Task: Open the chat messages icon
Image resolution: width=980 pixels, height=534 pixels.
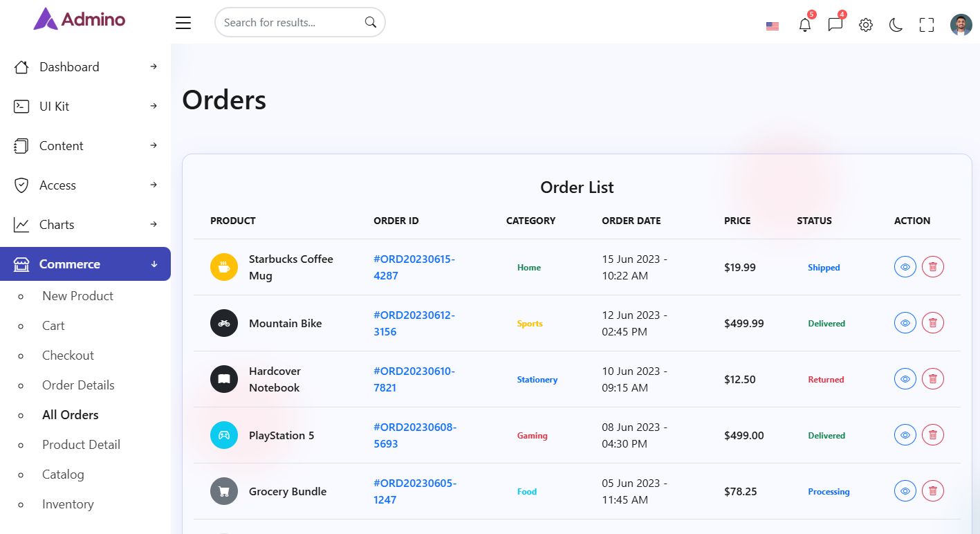Action: point(835,26)
